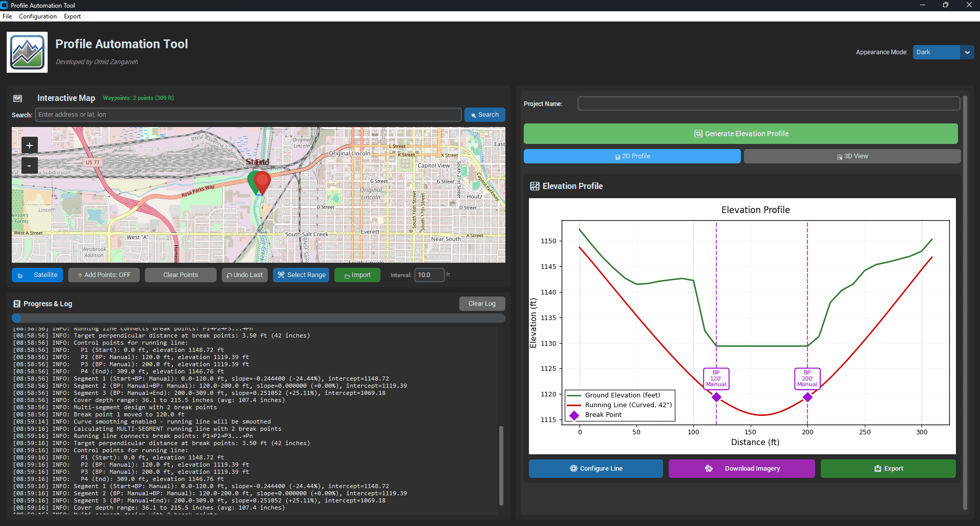Open the Configure Line gear icon
The image size is (980, 526).
pos(573,468)
